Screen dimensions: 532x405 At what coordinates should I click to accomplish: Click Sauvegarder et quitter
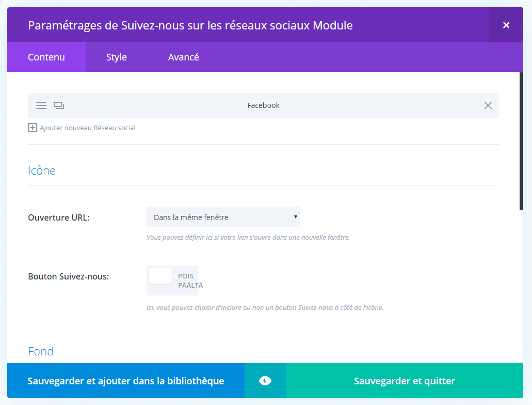point(404,381)
